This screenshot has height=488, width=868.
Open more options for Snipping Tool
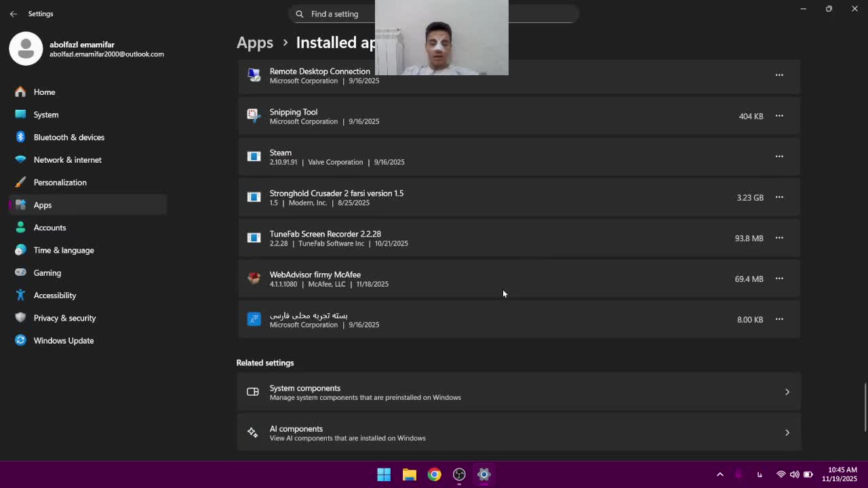coord(779,116)
